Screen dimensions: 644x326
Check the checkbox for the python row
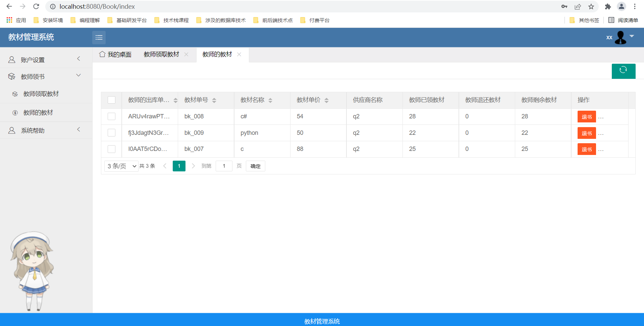coord(111,132)
